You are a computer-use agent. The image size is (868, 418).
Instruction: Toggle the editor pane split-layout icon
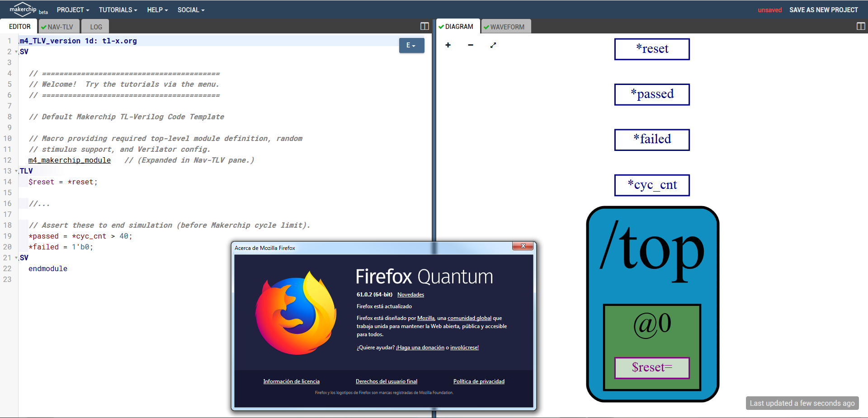[x=424, y=26]
